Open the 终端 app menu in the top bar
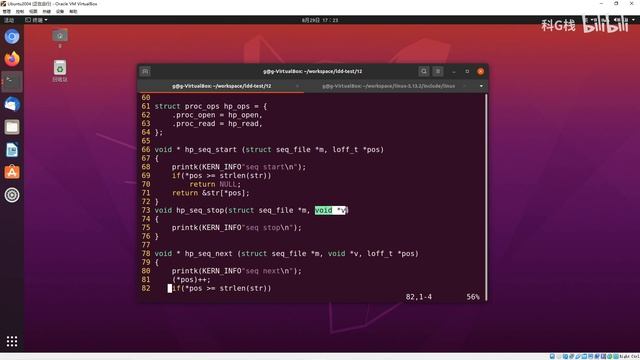The image size is (640, 360). 36,20
